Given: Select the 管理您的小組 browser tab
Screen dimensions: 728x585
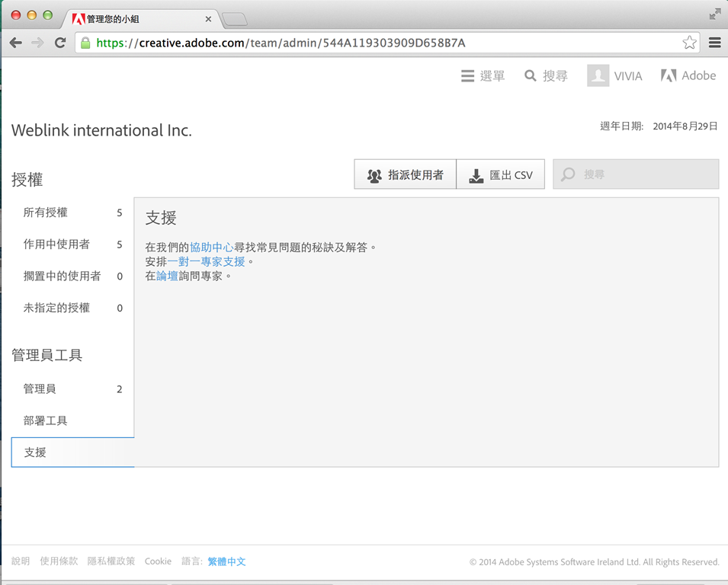Looking at the screenshot, I should (142, 19).
